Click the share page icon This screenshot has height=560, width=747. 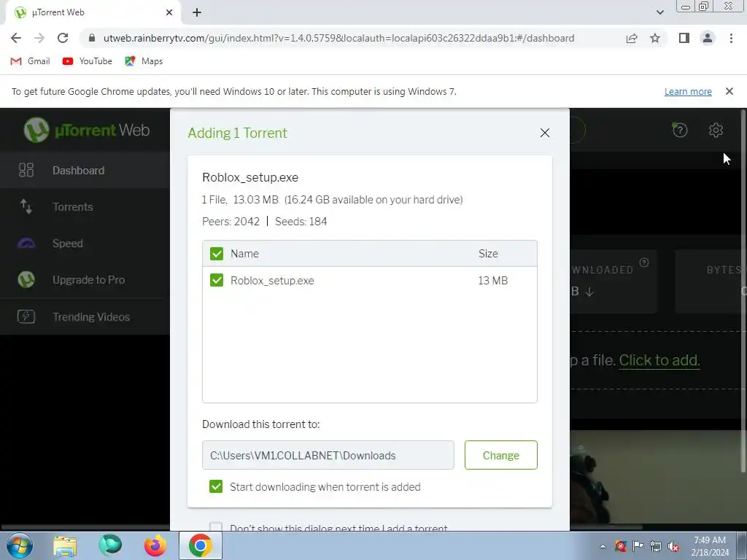tap(632, 38)
